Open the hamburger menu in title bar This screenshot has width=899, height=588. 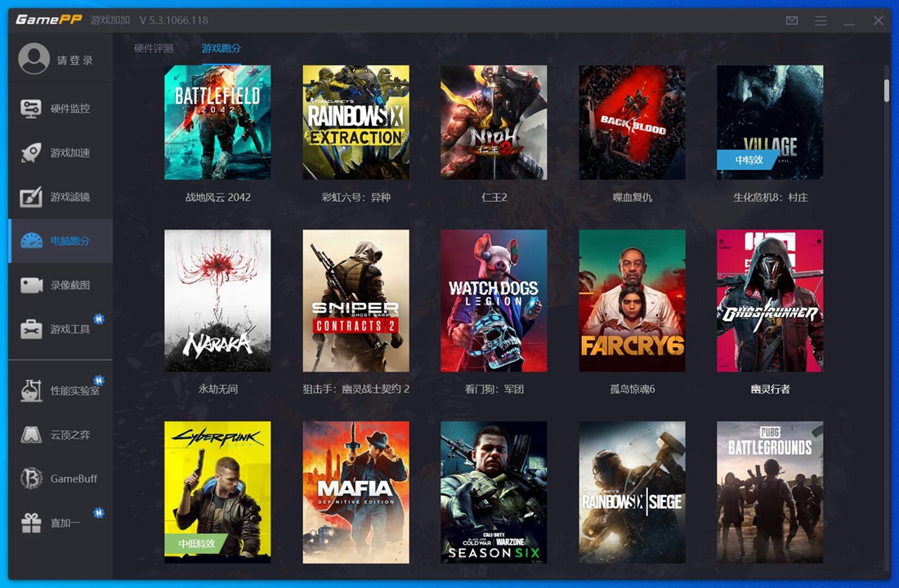point(821,20)
